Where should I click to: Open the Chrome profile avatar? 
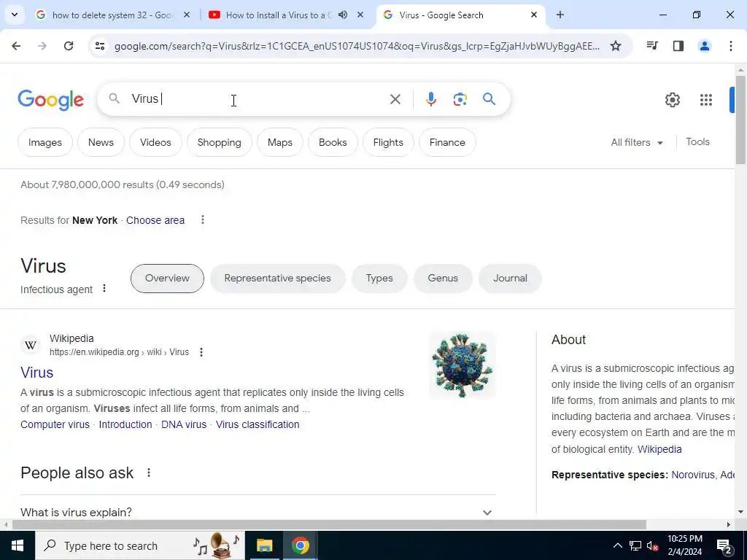point(705,46)
